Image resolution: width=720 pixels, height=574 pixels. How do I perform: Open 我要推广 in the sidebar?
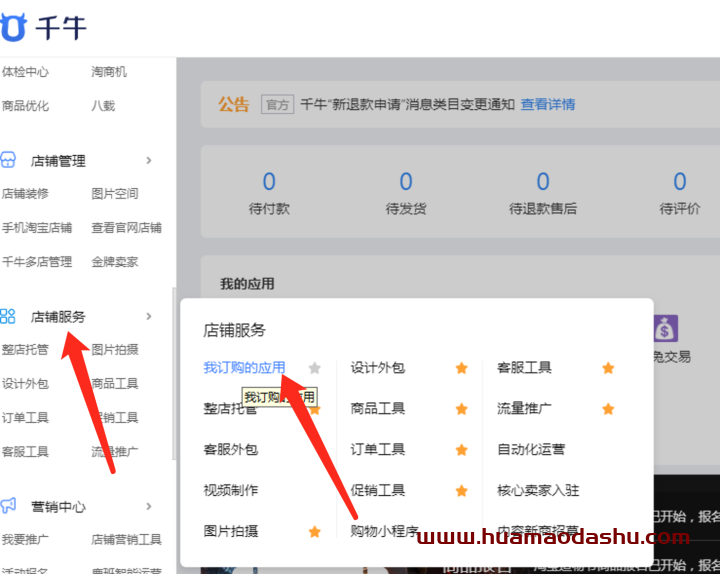tap(25, 539)
